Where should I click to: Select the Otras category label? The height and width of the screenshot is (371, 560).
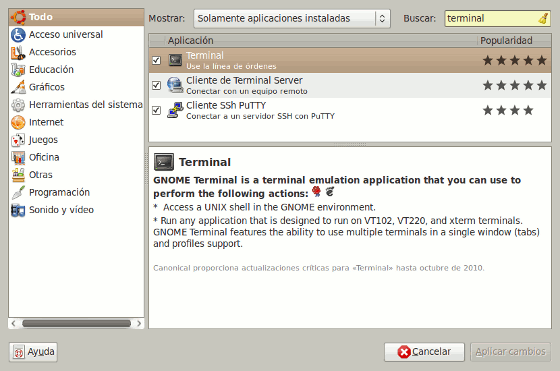coord(41,175)
